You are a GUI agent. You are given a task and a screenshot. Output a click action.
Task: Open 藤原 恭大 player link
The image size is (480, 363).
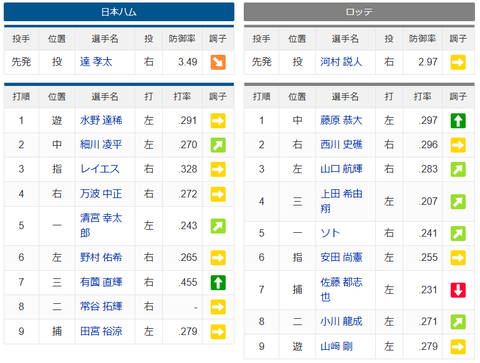341,120
